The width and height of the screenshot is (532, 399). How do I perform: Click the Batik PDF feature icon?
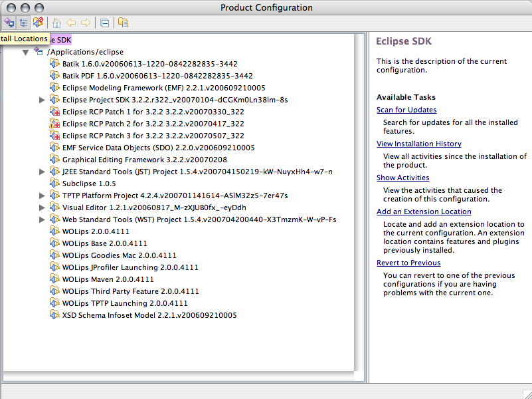pyautogui.click(x=55, y=76)
